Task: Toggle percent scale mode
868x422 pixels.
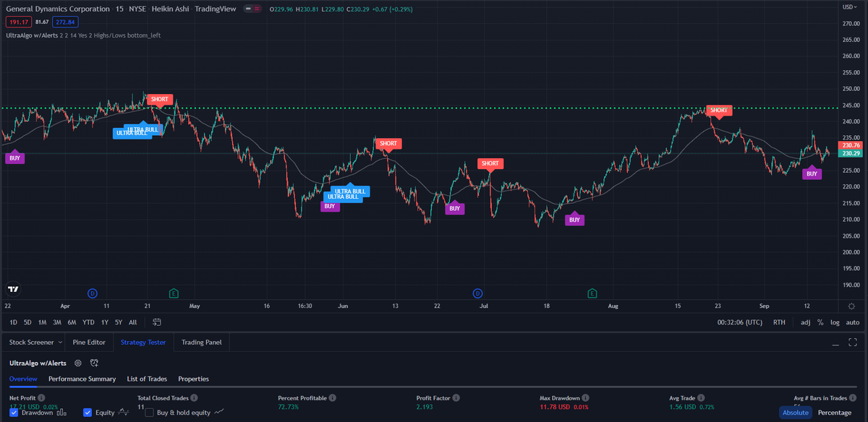Action: (820, 322)
